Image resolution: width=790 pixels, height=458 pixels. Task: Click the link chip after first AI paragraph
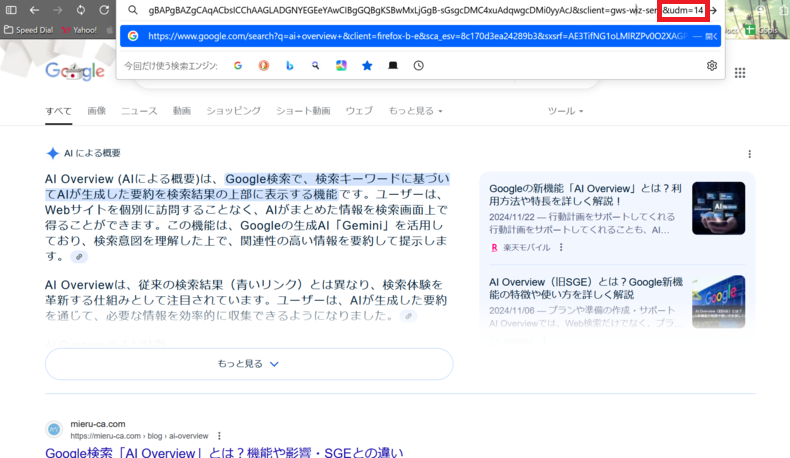coord(79,257)
